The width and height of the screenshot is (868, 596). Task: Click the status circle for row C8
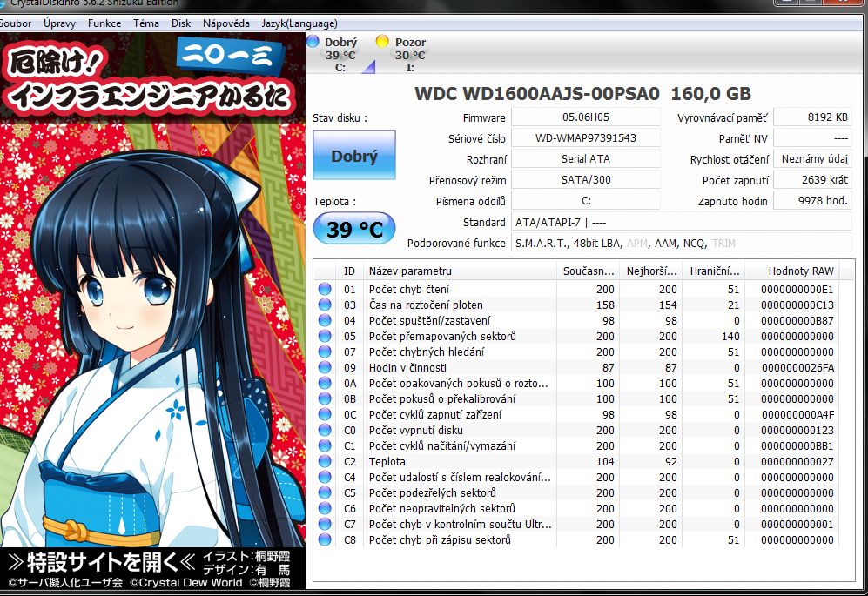point(325,539)
